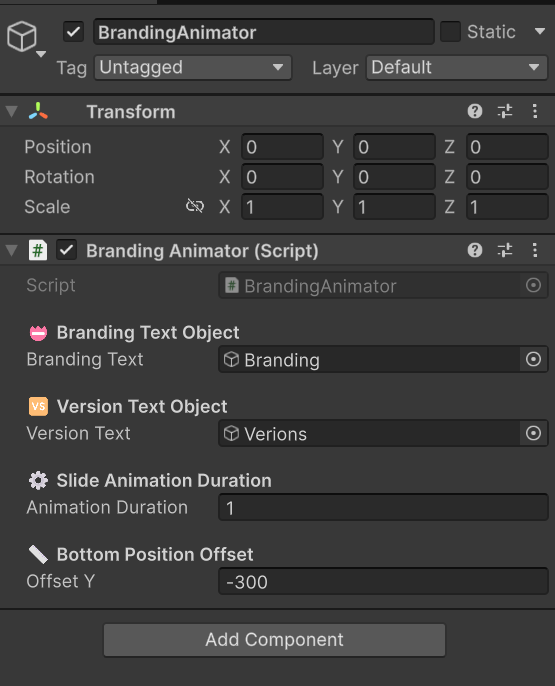This screenshot has height=686, width=555.
Task: Open object picker for Branding Text
Action: pyautogui.click(x=533, y=359)
